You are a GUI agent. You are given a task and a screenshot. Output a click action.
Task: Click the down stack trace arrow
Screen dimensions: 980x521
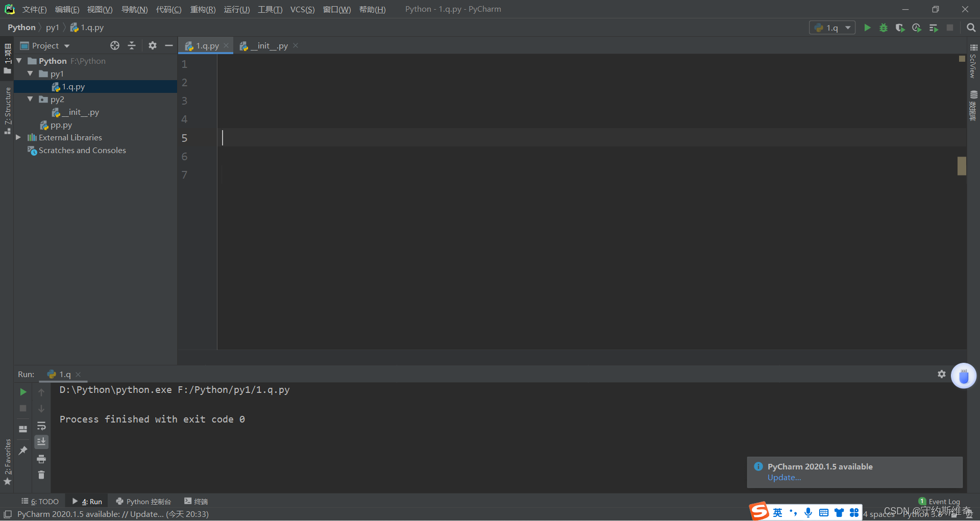pyautogui.click(x=41, y=409)
